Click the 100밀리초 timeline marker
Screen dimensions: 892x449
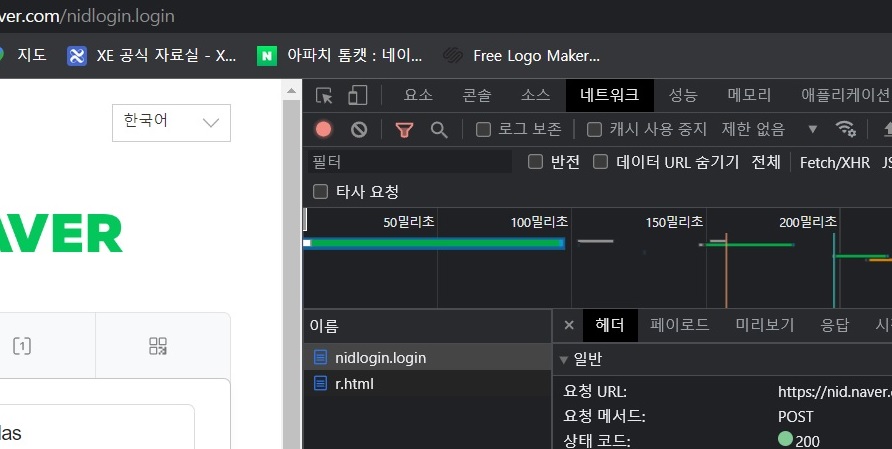point(539,222)
